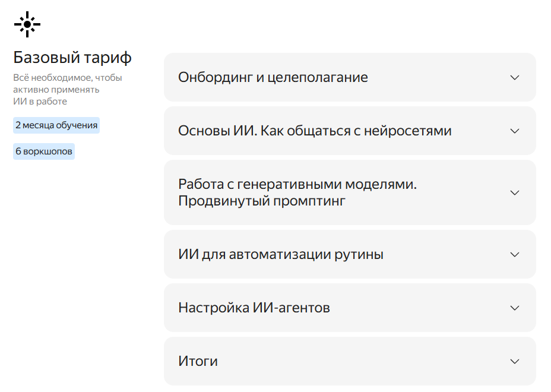The height and width of the screenshot is (392, 551).
Task: Expand the Онбординг и целеполагание chevron
Action: click(x=514, y=77)
